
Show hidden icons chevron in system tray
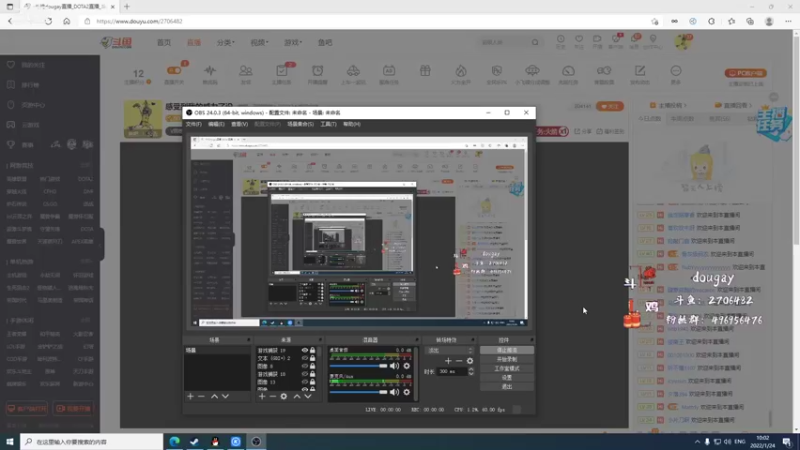[x=697, y=442]
